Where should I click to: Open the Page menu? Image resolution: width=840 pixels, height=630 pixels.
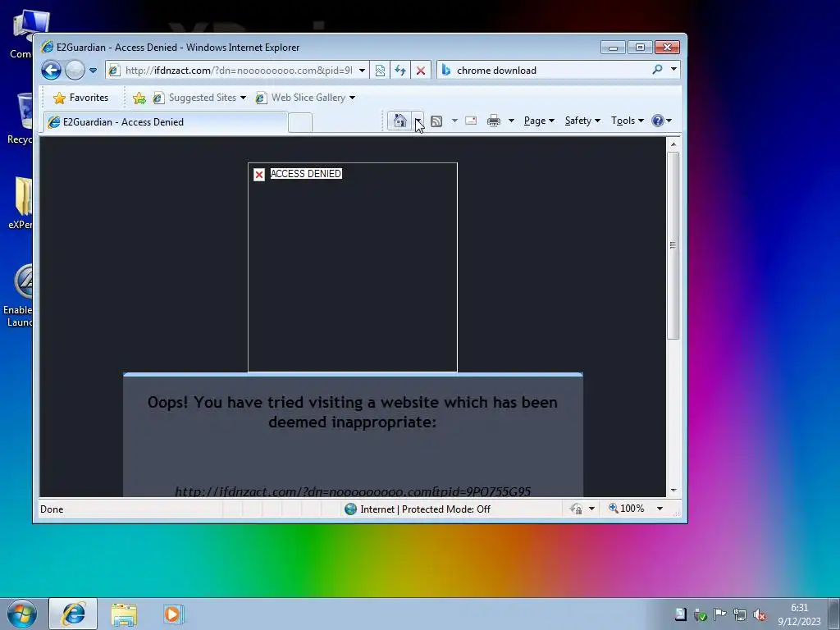(539, 121)
